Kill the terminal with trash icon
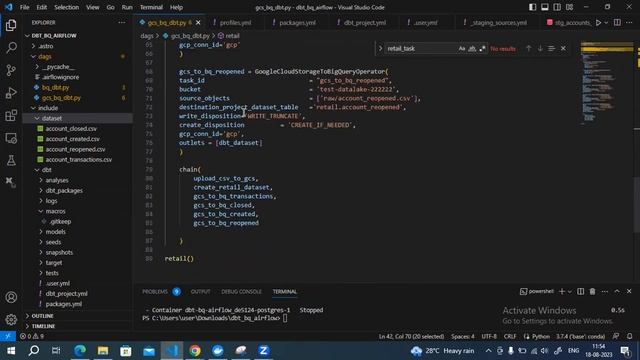The width and height of the screenshot is (640, 360). (592, 291)
